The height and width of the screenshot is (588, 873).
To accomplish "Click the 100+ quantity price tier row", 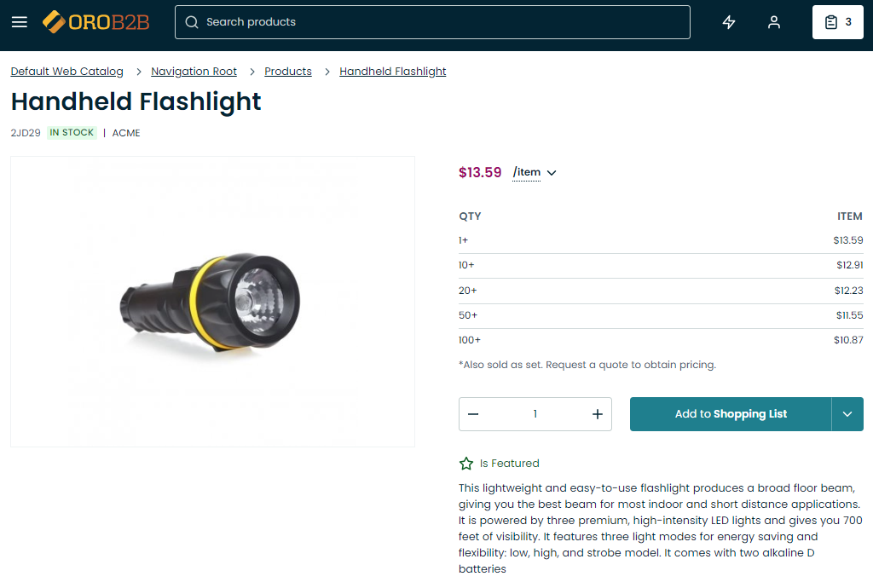I will (x=661, y=340).
